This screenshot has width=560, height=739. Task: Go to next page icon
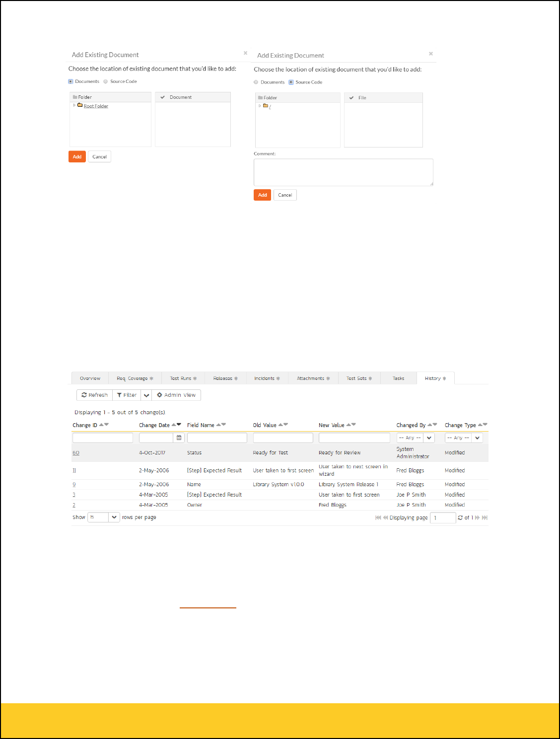coord(478,517)
